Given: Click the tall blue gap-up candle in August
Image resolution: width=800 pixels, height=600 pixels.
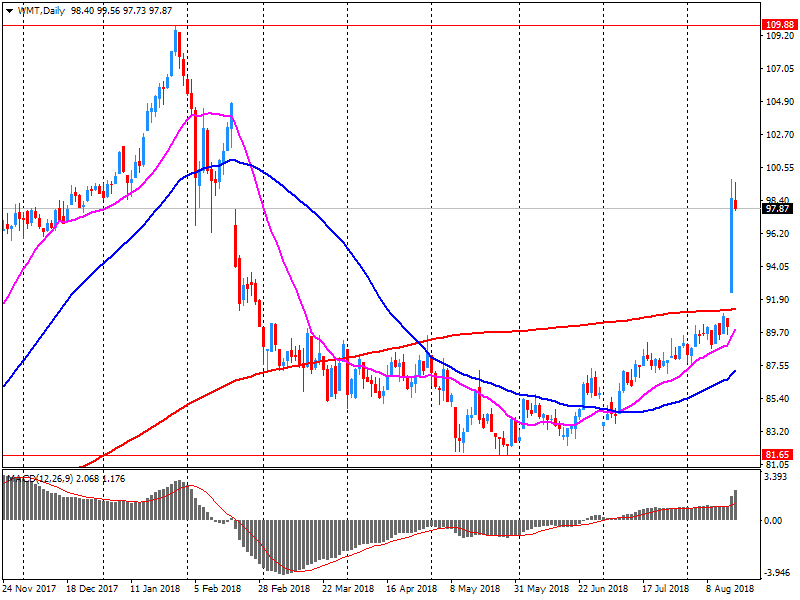Looking at the screenshot, I should [x=731, y=245].
